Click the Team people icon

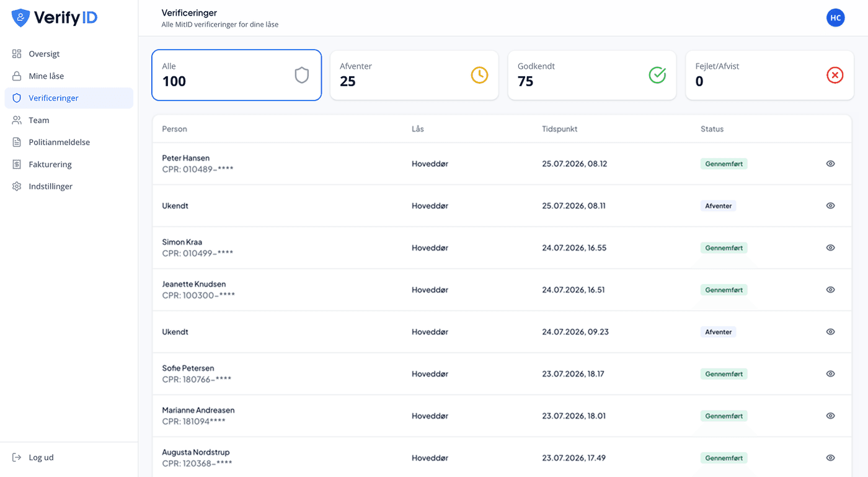(x=17, y=120)
